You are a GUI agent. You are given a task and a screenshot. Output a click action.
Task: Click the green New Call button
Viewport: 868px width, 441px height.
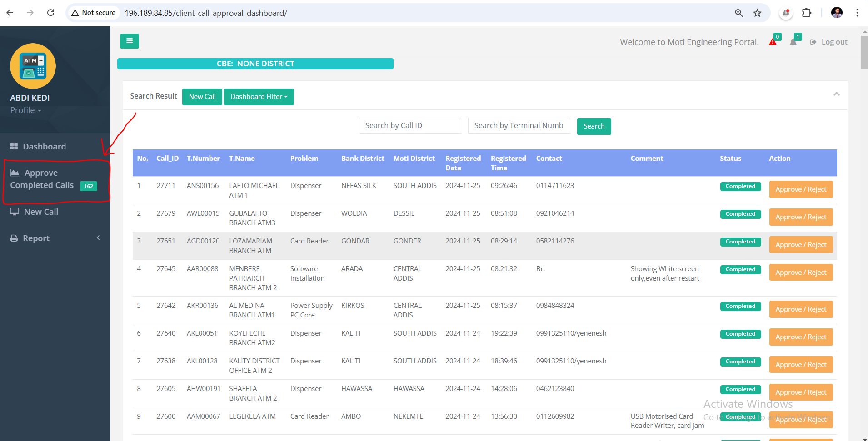click(x=202, y=97)
